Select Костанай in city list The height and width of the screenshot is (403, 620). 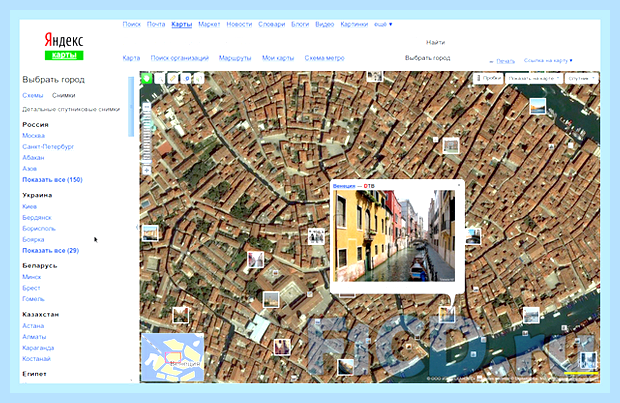pyautogui.click(x=37, y=359)
